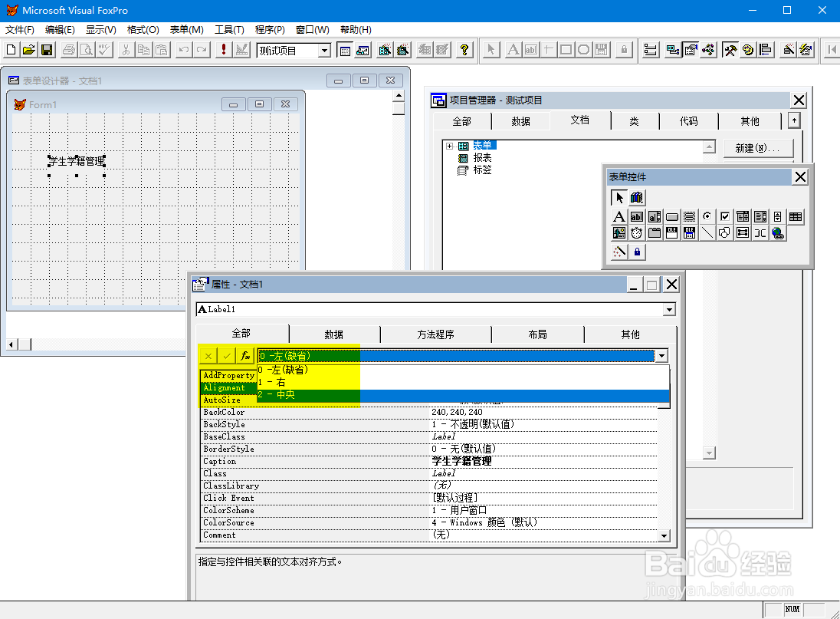
Task: Select the Command Group control tool
Action: coord(690,216)
